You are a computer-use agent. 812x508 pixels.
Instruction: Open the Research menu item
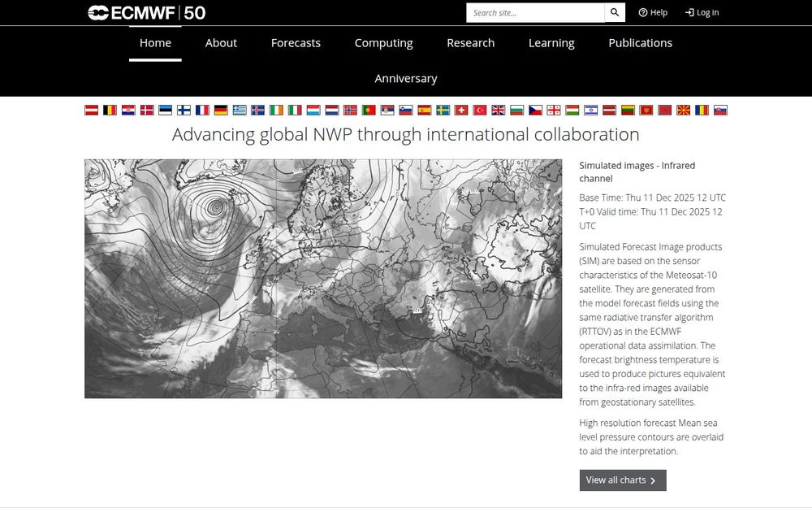tap(471, 43)
